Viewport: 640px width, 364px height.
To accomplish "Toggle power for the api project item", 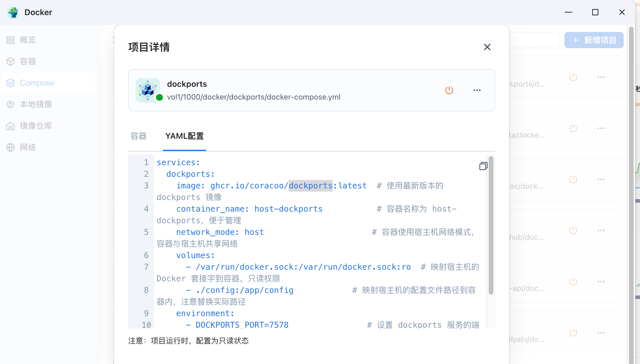I will tap(574, 281).
